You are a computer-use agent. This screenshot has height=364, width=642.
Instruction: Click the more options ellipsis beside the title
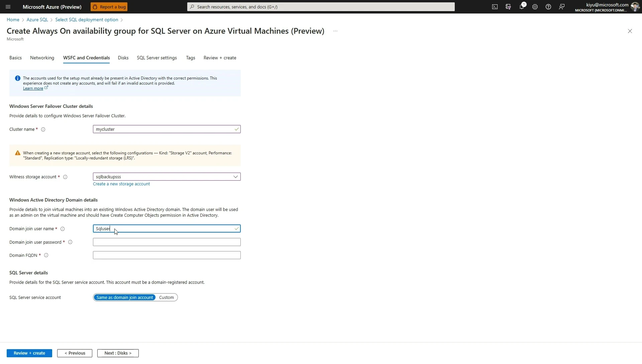[x=335, y=31]
